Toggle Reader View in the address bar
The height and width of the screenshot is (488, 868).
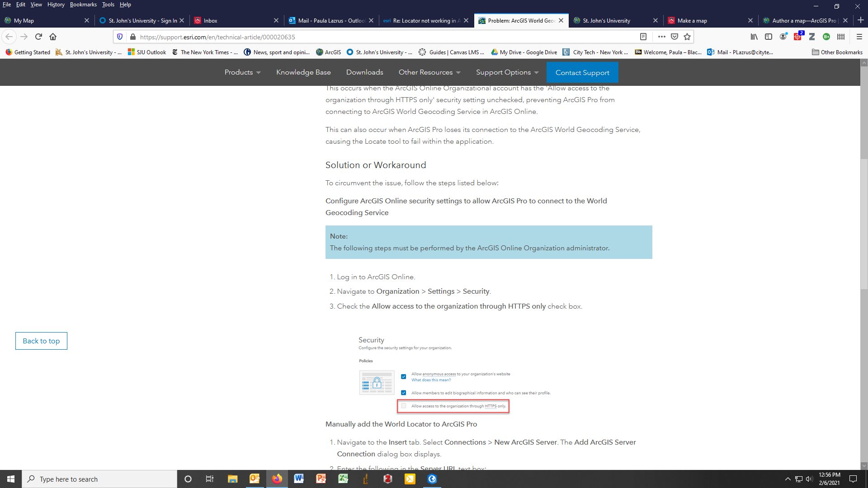coord(644,37)
